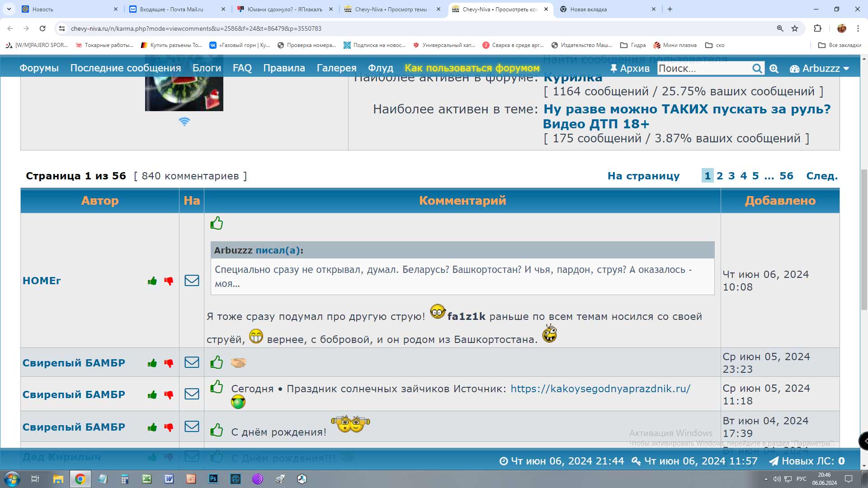
Task: Open Photoshop from the Windows taskbar
Action: [x=213, y=479]
